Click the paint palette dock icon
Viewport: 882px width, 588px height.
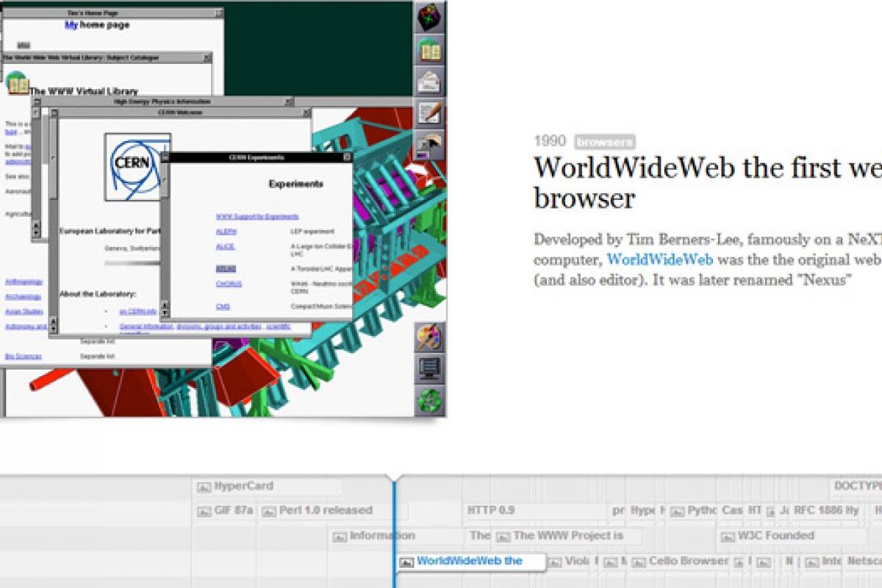(429, 337)
